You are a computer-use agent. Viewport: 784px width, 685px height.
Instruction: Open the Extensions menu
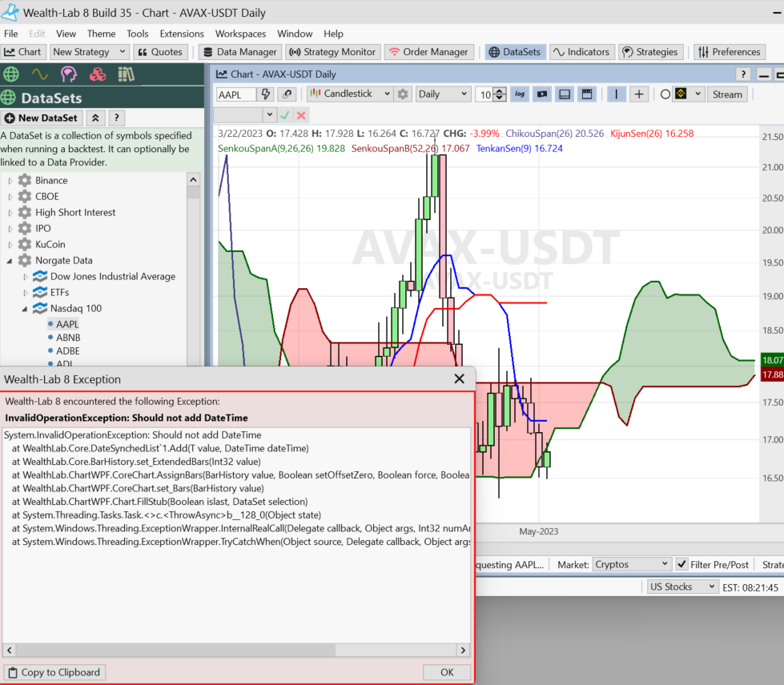(182, 34)
